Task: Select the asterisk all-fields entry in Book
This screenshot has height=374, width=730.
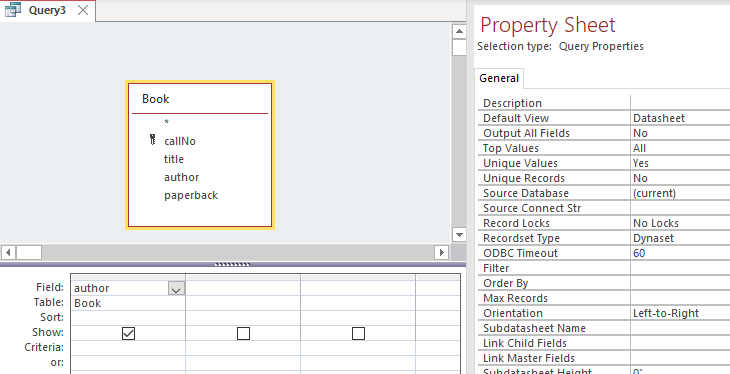Action: 166,122
